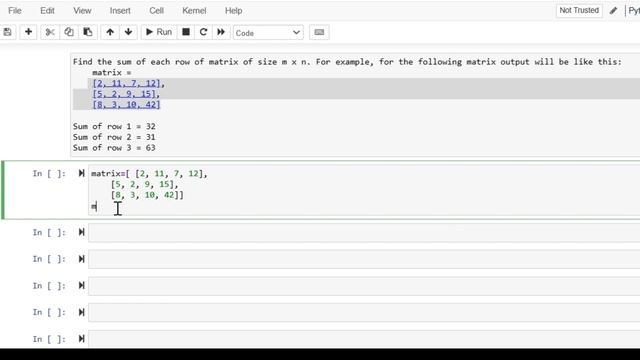Click the text 'Sum of row 1 = 32'
This screenshot has width=640, height=360.
point(114,127)
